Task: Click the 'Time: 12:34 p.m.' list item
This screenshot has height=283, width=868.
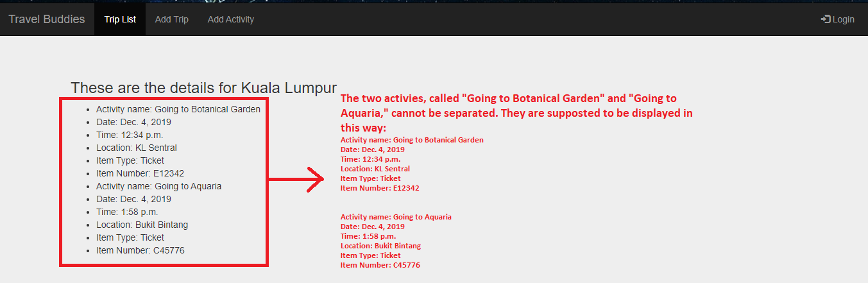Action: (130, 135)
